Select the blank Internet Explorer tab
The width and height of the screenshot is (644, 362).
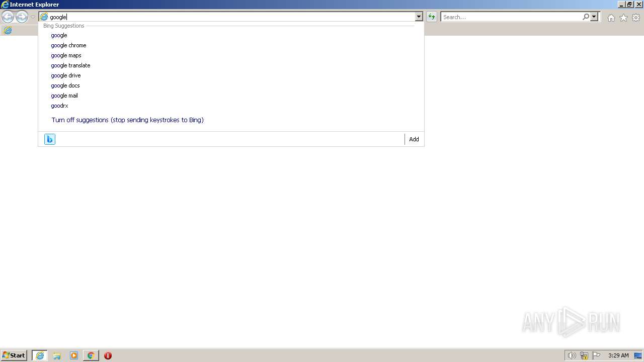[8, 31]
